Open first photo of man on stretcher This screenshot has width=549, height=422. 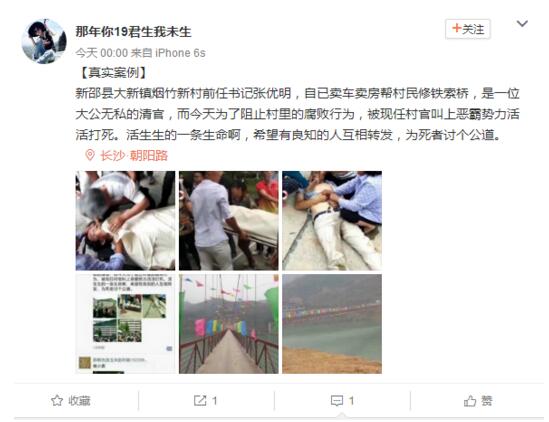tap(125, 221)
